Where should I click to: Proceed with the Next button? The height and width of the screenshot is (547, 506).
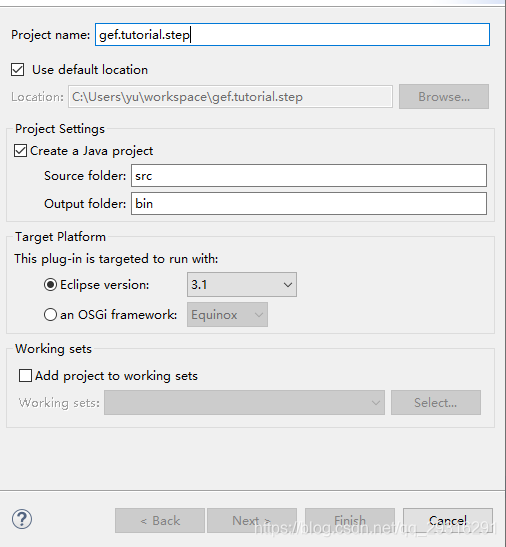(252, 520)
